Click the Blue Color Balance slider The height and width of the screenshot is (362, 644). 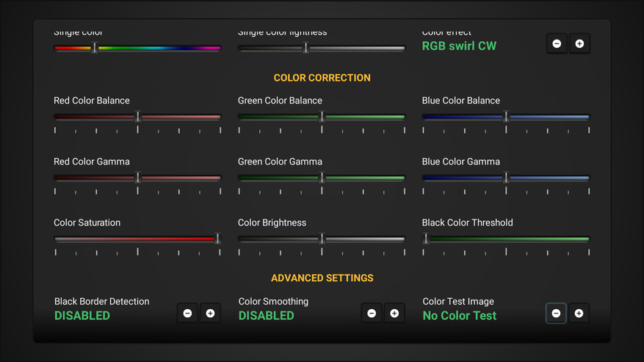pos(505,117)
